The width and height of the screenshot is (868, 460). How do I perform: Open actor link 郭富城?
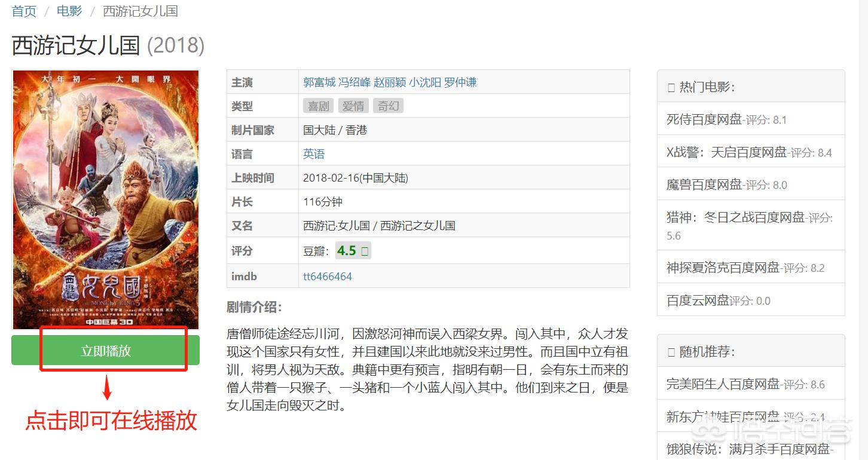[319, 82]
